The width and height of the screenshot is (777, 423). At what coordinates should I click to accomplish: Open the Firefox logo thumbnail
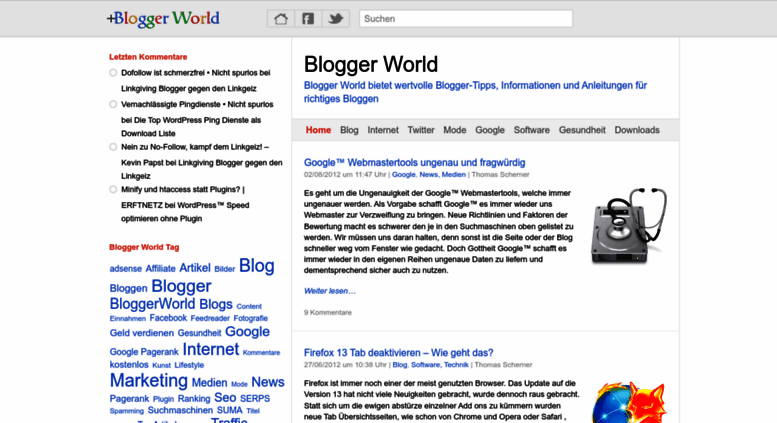point(628,402)
